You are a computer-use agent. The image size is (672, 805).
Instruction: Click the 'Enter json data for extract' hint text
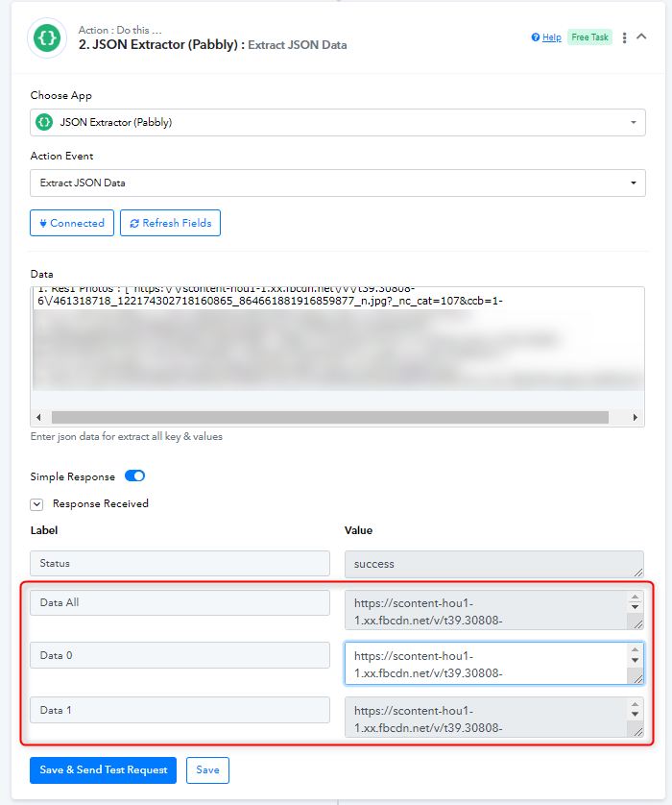tap(126, 437)
